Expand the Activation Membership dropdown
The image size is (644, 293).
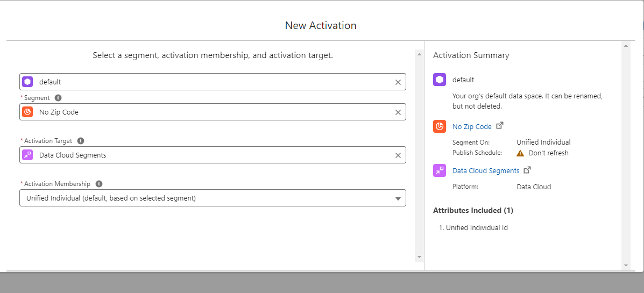[398, 198]
